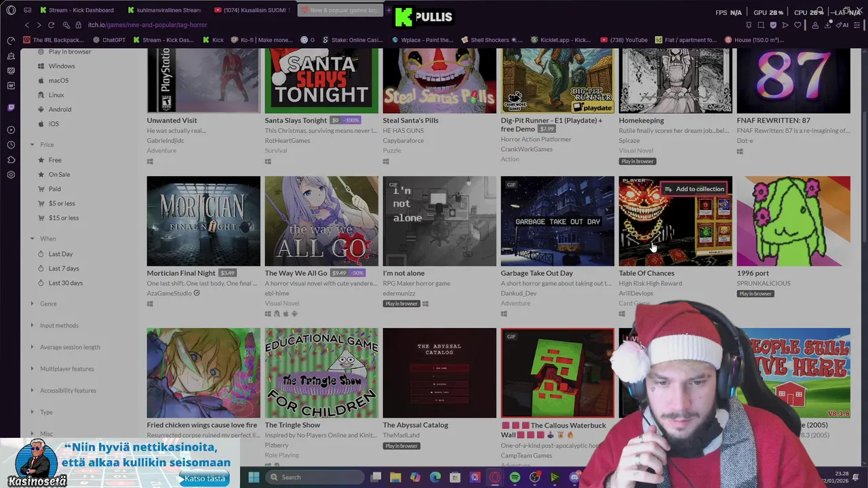Open Microsoft Store taskbar icon
The image size is (868, 488).
point(455,477)
